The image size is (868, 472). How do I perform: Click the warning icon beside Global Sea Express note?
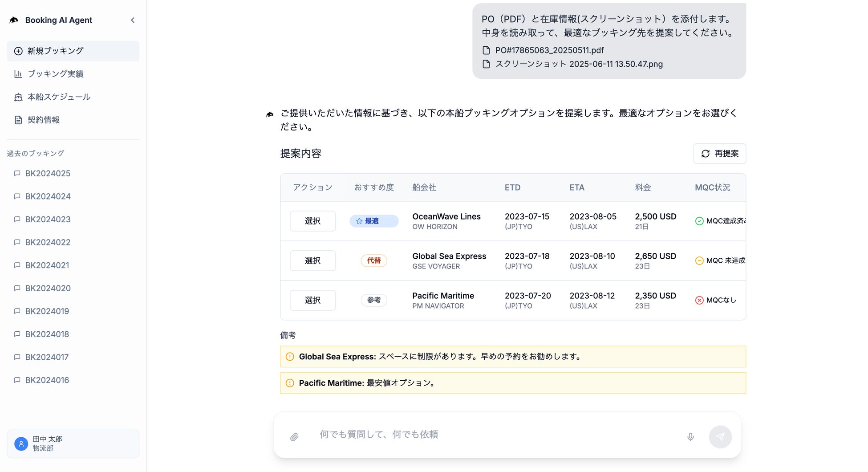pos(290,357)
